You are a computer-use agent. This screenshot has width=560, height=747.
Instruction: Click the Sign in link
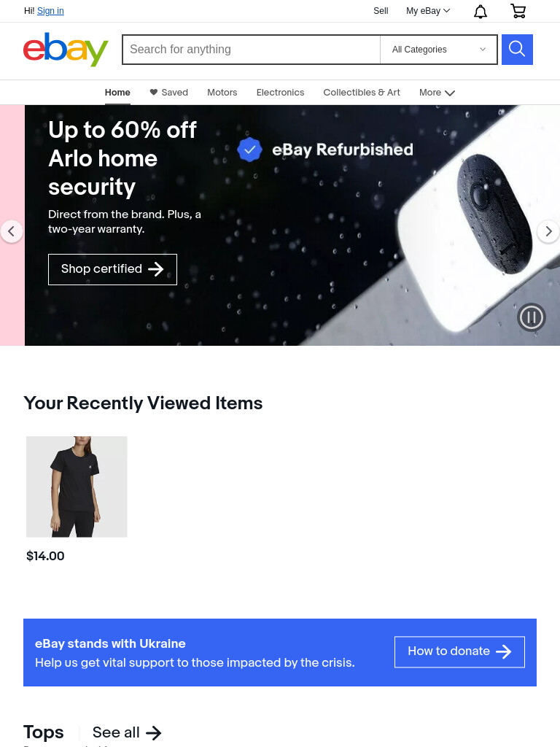(50, 11)
